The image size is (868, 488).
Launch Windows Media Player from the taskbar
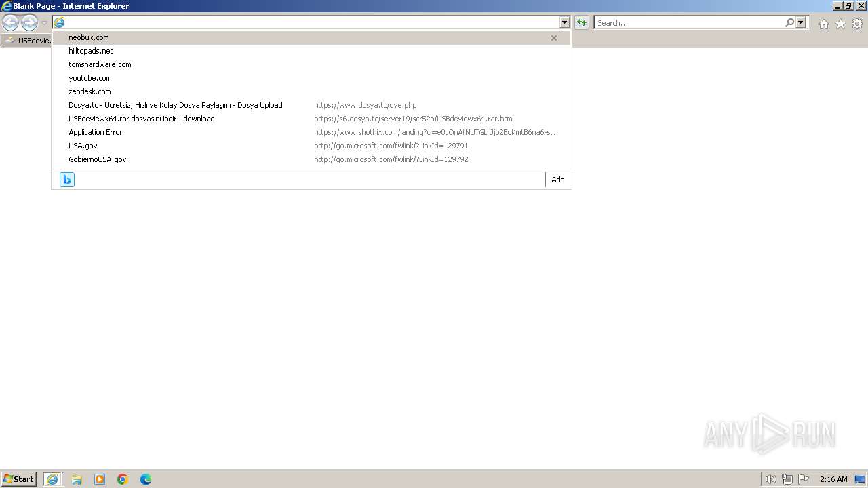[x=100, y=479]
